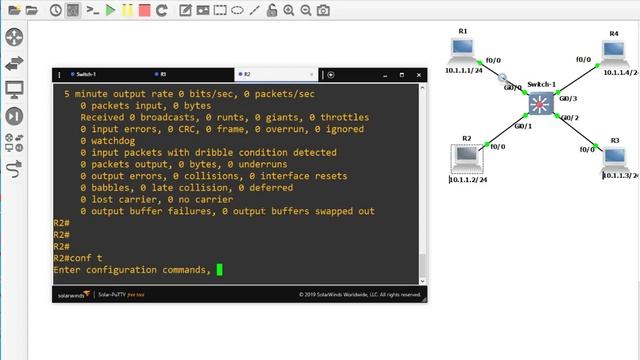The height and width of the screenshot is (360, 640).
Task: Browse end devices monitor icon
Action: click(x=14, y=90)
